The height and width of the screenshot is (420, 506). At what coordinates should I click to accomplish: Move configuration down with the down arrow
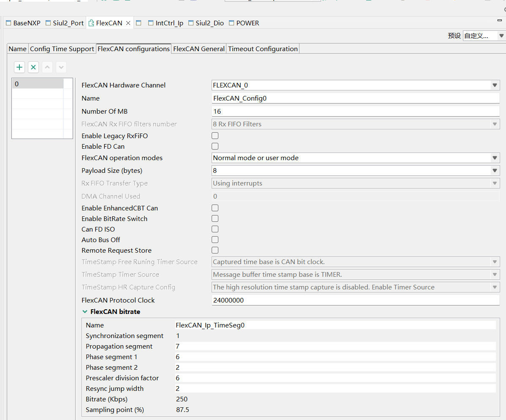click(x=61, y=67)
